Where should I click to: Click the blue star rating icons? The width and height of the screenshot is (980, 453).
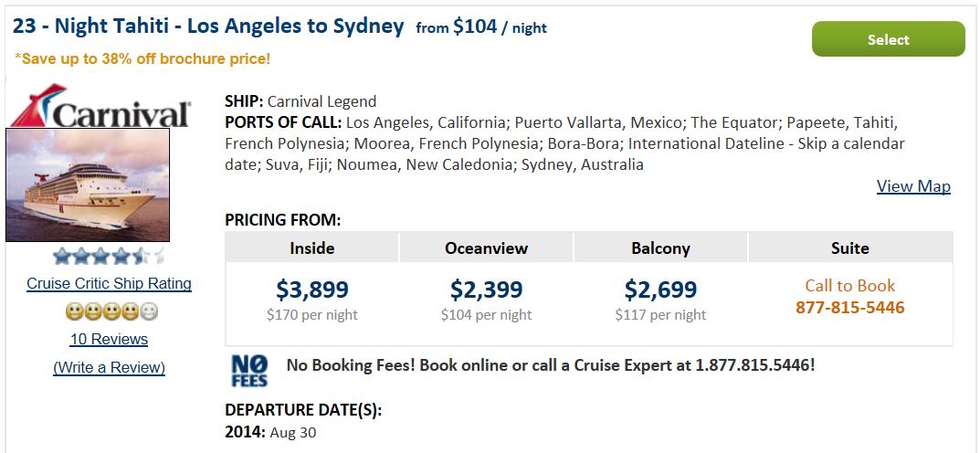click(x=110, y=256)
